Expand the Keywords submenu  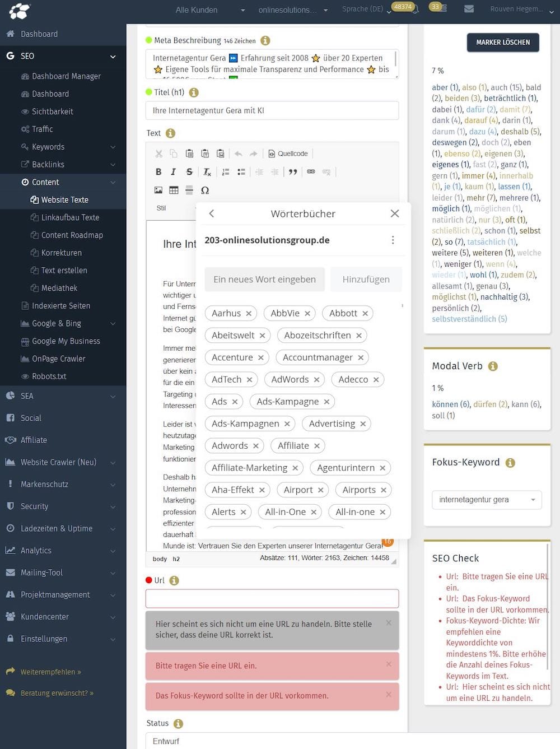click(x=113, y=147)
